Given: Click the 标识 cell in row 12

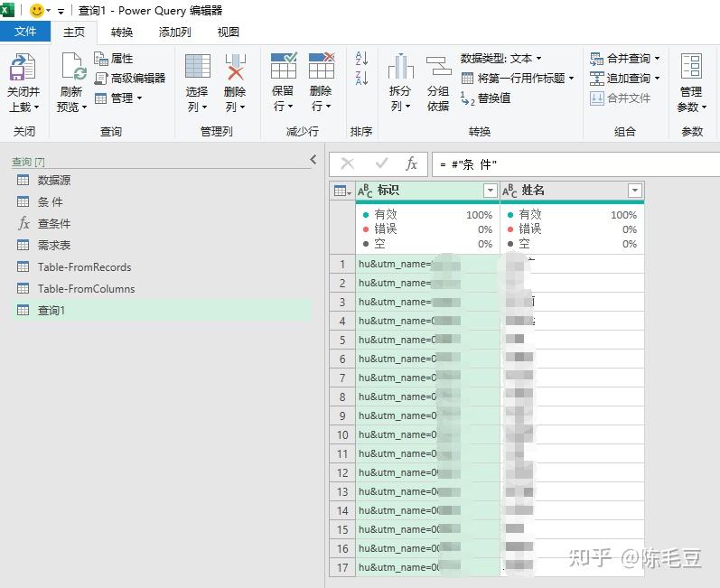Looking at the screenshot, I should (x=427, y=472).
